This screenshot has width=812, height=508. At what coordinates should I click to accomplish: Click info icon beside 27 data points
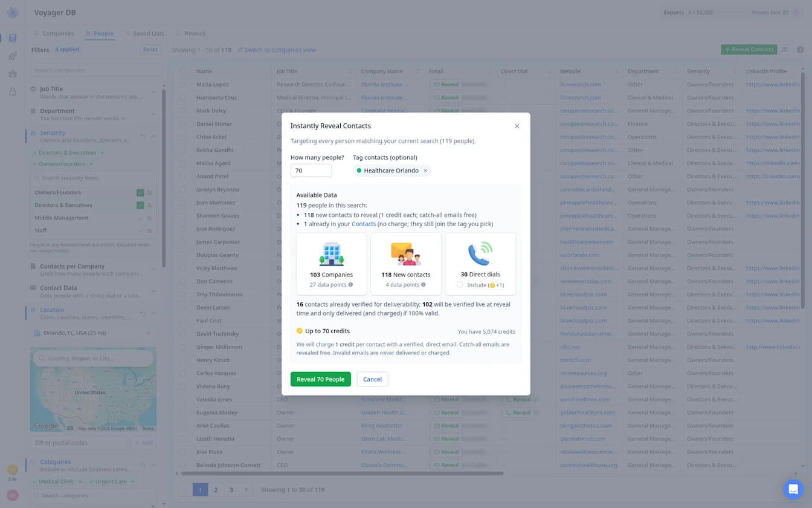pyautogui.click(x=350, y=285)
